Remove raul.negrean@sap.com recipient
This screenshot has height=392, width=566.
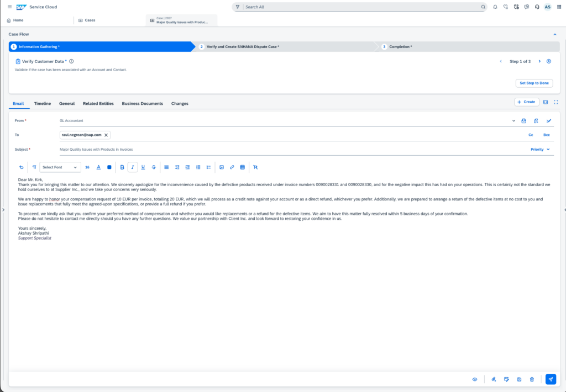point(106,135)
